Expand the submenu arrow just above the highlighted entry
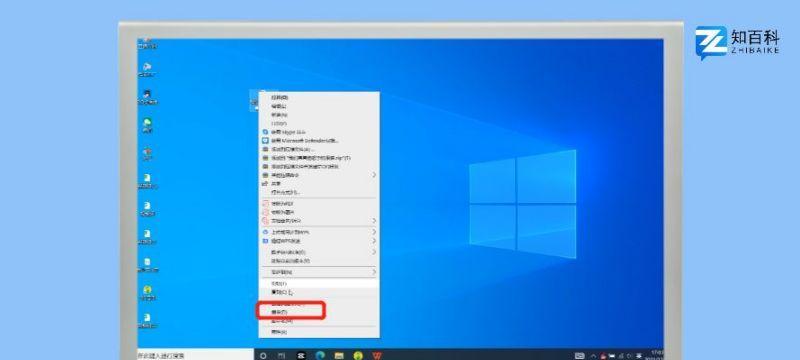The height and width of the screenshot is (360, 800). 374,272
